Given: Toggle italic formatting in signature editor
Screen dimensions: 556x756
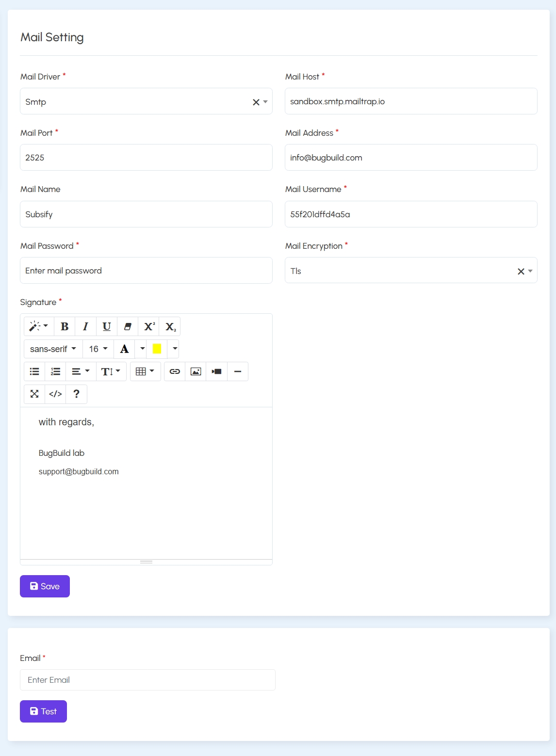Looking at the screenshot, I should click(x=85, y=326).
